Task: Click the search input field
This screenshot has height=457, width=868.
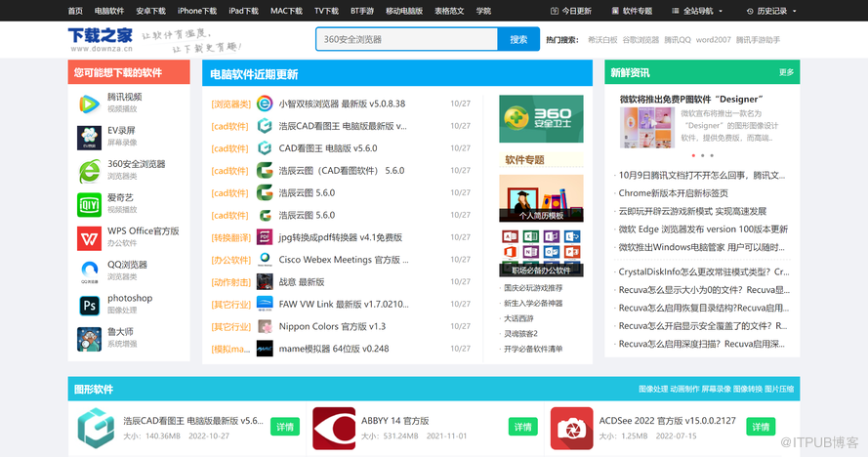Action: click(x=407, y=39)
